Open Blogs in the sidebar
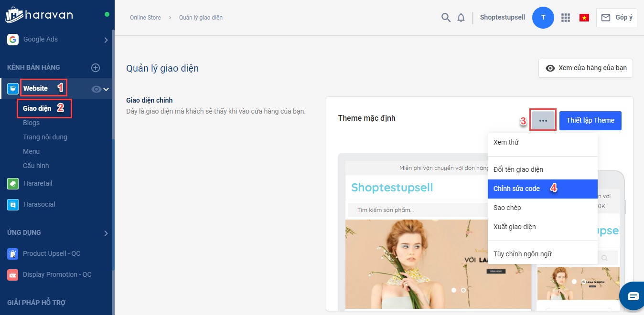644x315 pixels. [31, 123]
